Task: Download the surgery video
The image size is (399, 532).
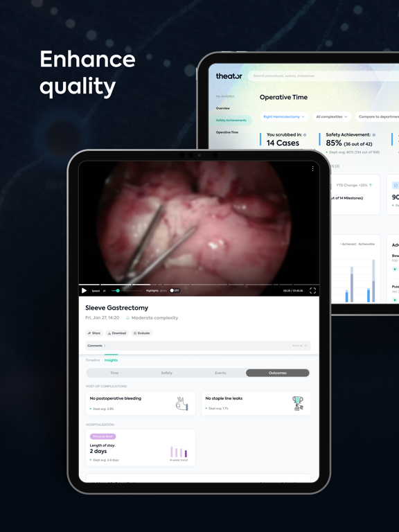Action: tap(116, 333)
